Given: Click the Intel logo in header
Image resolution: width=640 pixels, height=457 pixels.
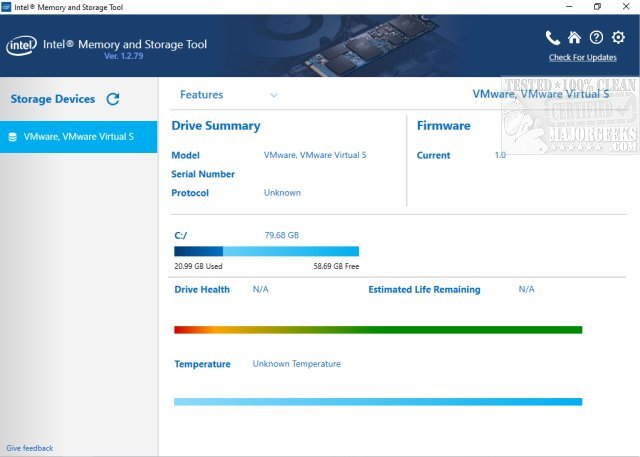Looking at the screenshot, I should (22, 45).
